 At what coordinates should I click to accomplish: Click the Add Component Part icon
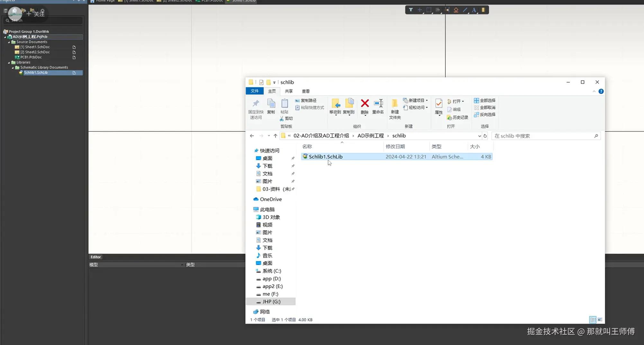483,10
